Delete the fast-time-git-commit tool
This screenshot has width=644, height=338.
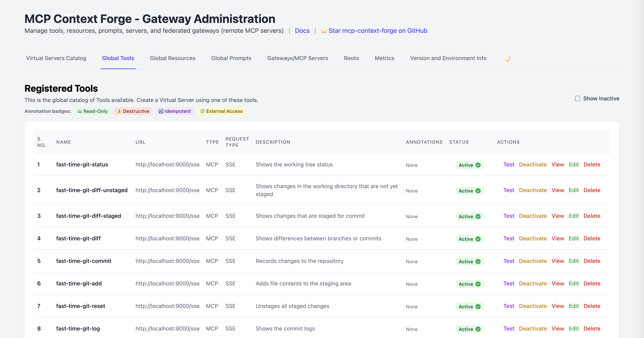coord(592,261)
